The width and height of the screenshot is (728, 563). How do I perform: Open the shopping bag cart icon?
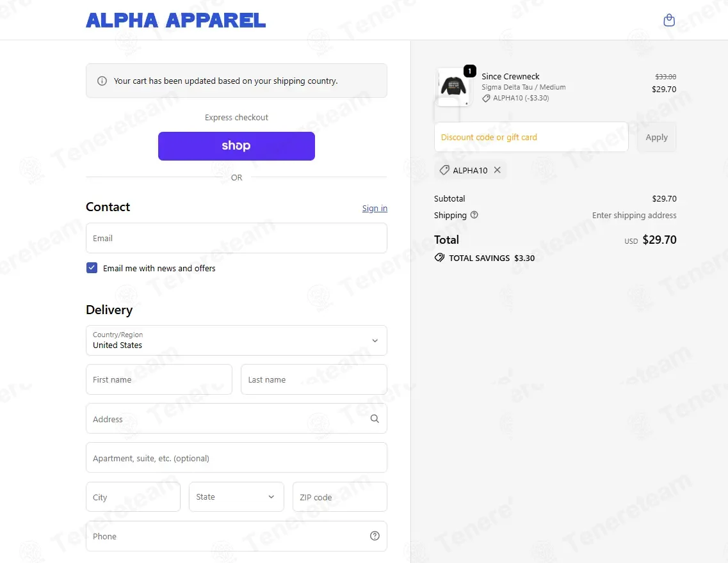pyautogui.click(x=669, y=20)
